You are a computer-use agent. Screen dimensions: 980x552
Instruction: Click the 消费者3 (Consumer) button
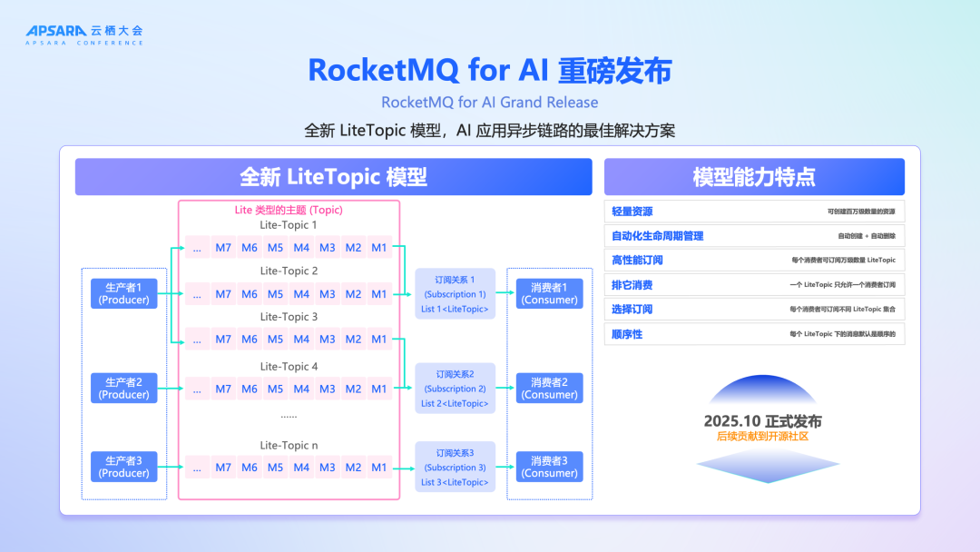(549, 467)
